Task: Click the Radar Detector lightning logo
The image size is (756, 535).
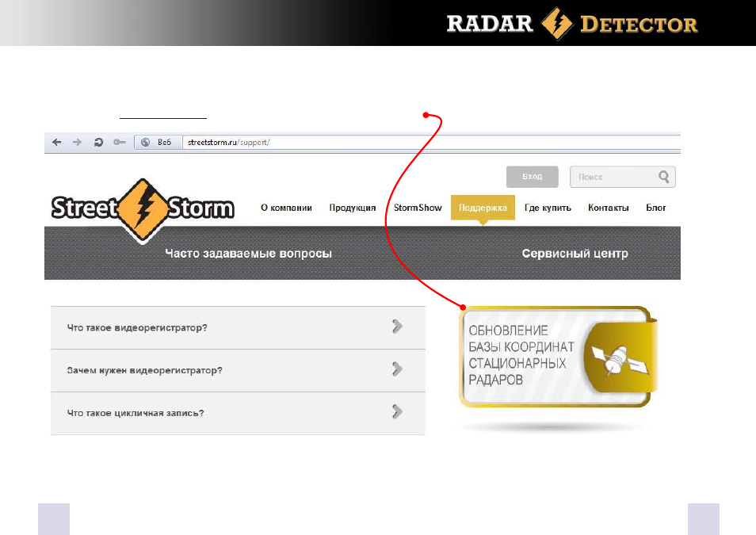Action: (x=557, y=23)
